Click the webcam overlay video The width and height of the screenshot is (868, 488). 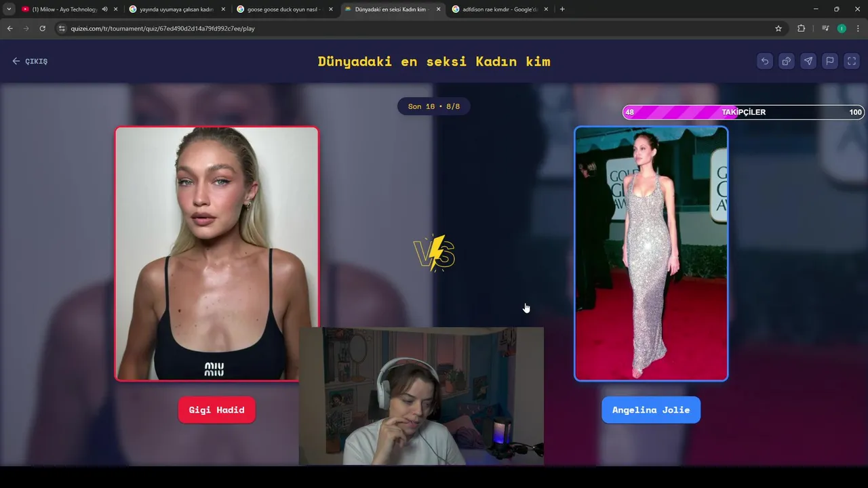(421, 396)
